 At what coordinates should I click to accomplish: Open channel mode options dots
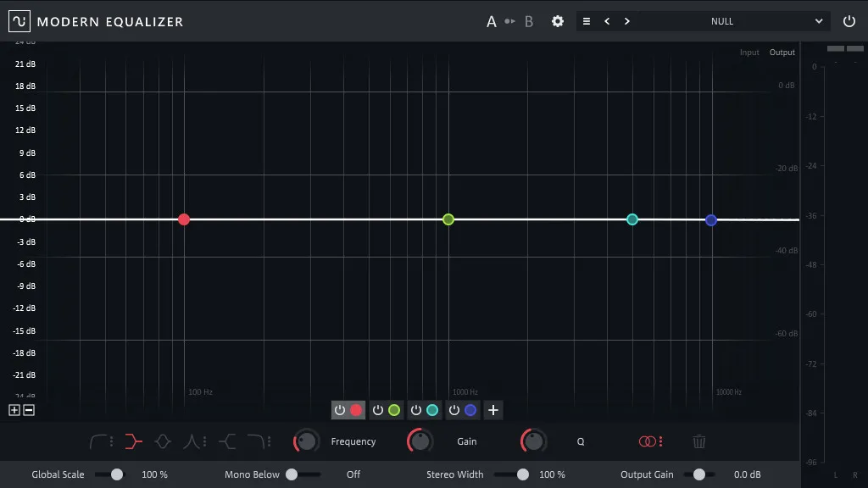pos(660,441)
